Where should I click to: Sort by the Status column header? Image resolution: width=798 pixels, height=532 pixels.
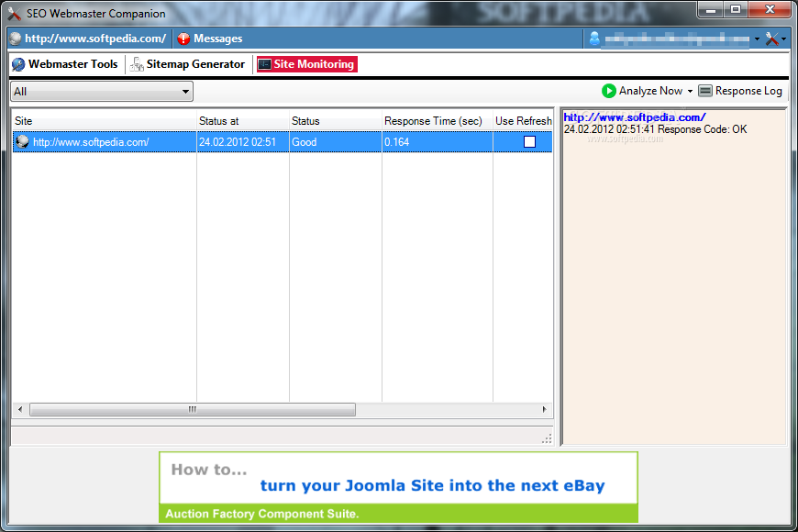pos(336,121)
